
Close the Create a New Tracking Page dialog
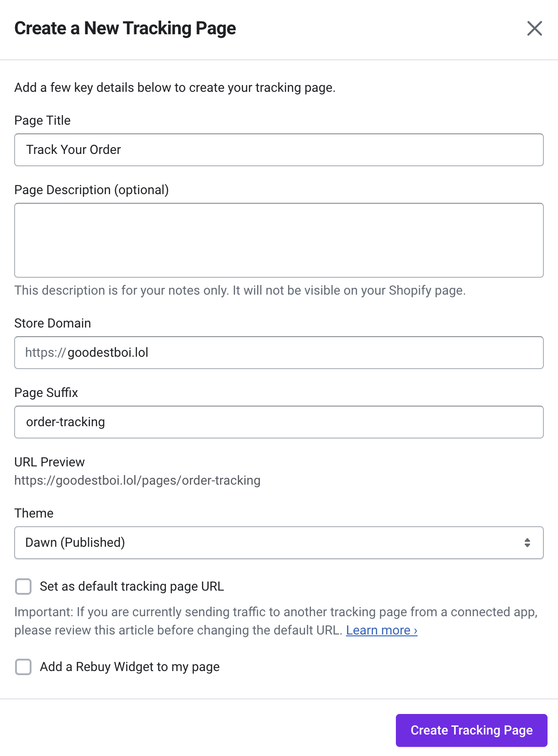(x=534, y=28)
